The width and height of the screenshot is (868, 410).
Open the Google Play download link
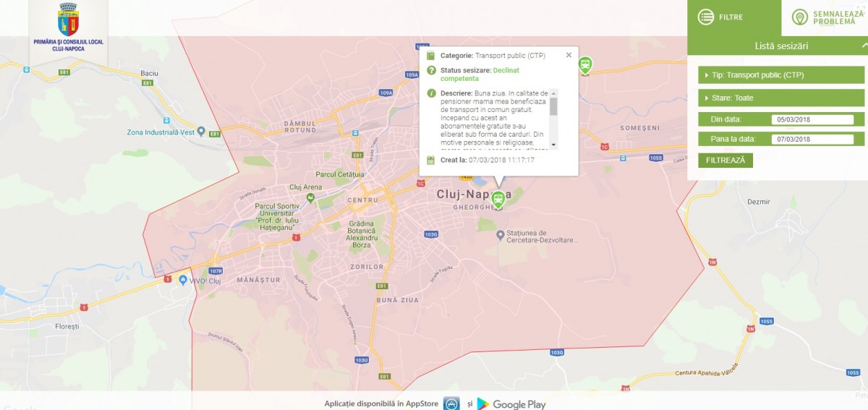point(511,404)
